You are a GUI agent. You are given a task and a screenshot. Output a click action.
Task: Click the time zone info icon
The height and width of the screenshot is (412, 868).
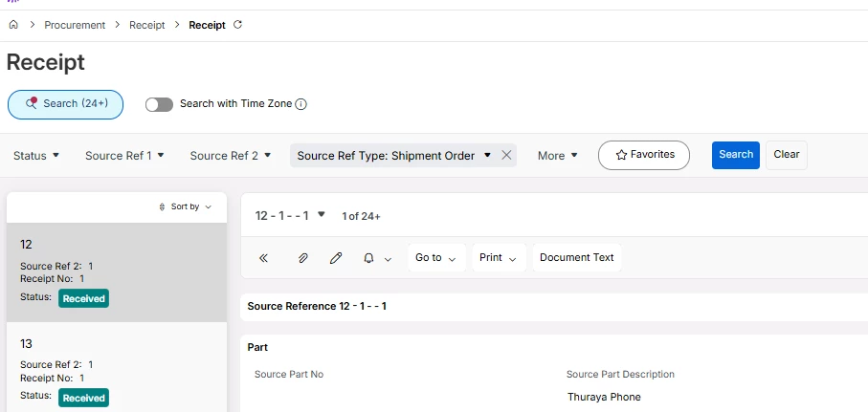click(300, 104)
